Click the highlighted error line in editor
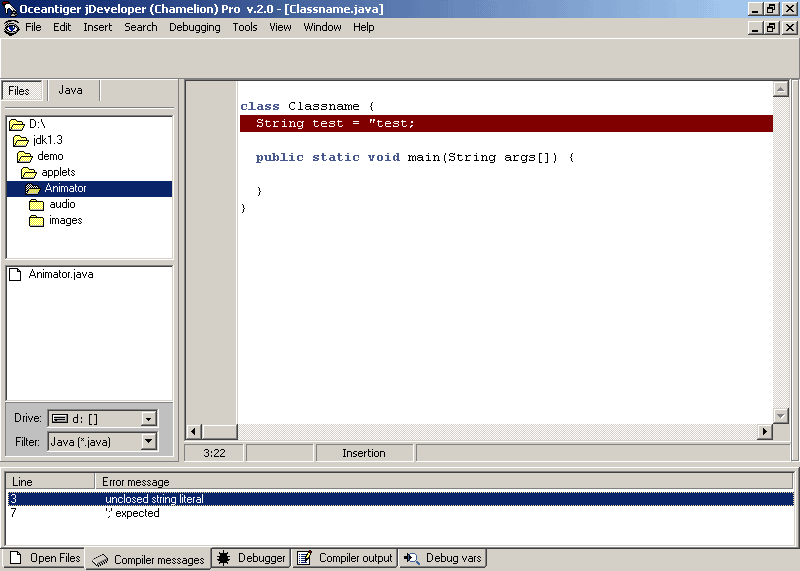800x571 pixels. [506, 123]
